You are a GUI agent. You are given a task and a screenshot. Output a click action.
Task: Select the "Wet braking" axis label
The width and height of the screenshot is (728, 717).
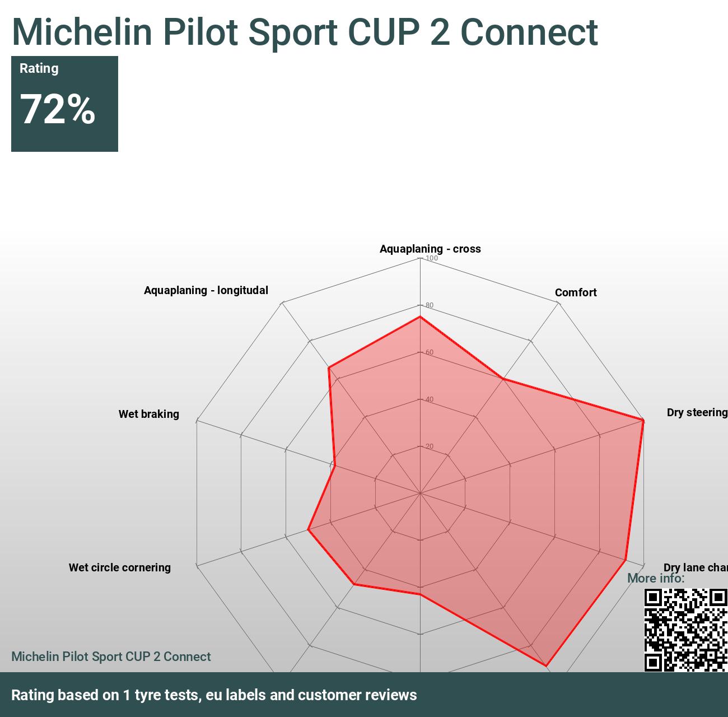(x=148, y=414)
